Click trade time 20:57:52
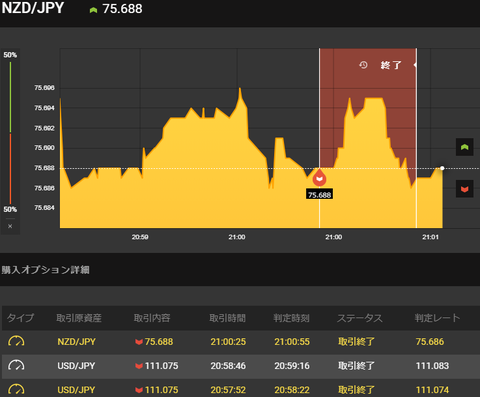This screenshot has width=480, height=397. 228,390
